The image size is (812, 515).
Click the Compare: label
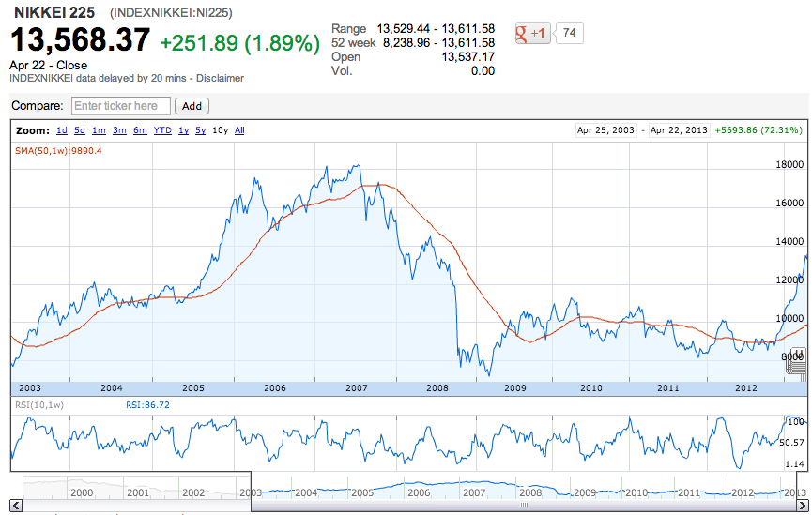coord(38,106)
